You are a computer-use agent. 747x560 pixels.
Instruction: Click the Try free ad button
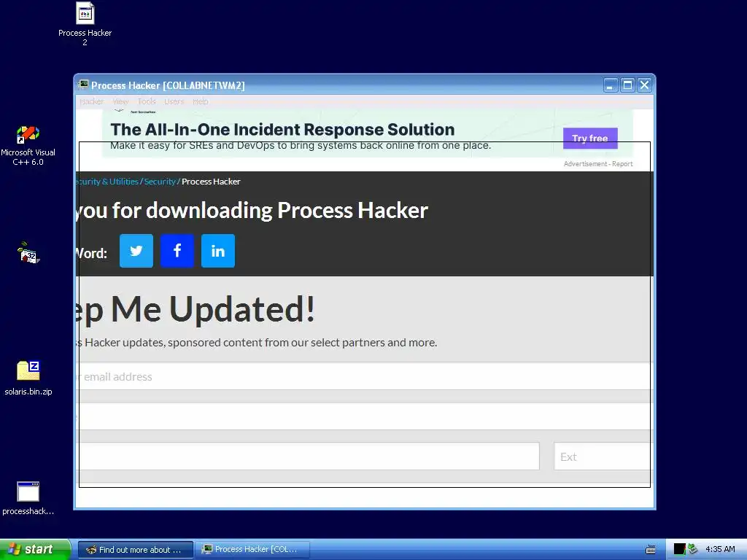(590, 138)
